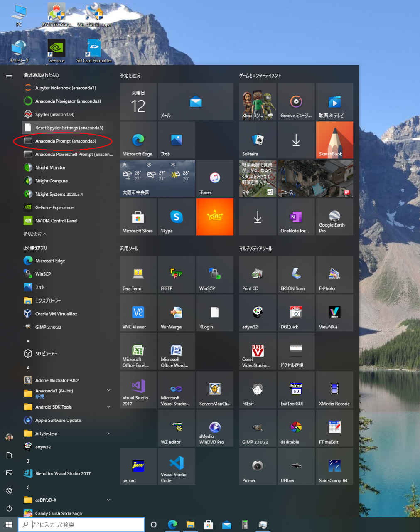This screenshot has height=532, width=420.
Task: Open the calendar tile showing 12
Action: [138, 102]
